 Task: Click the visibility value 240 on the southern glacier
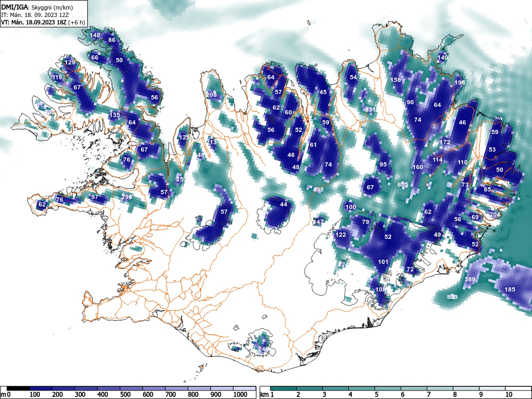pyautogui.click(x=263, y=349)
